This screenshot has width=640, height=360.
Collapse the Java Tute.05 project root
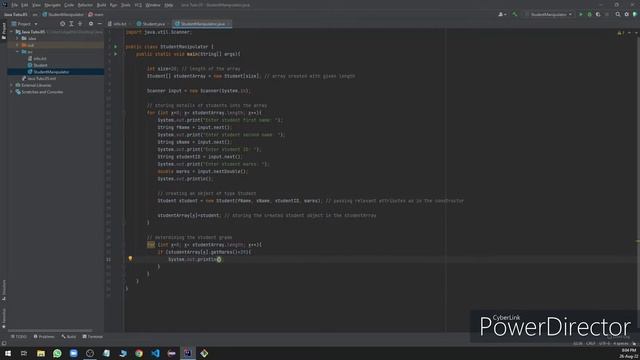(x=11, y=31)
